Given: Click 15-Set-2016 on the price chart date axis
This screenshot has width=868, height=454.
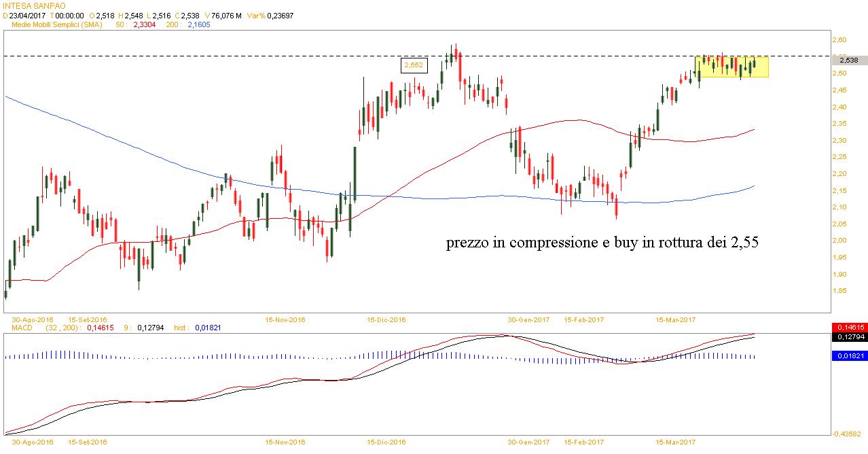Looking at the screenshot, I should [x=88, y=319].
